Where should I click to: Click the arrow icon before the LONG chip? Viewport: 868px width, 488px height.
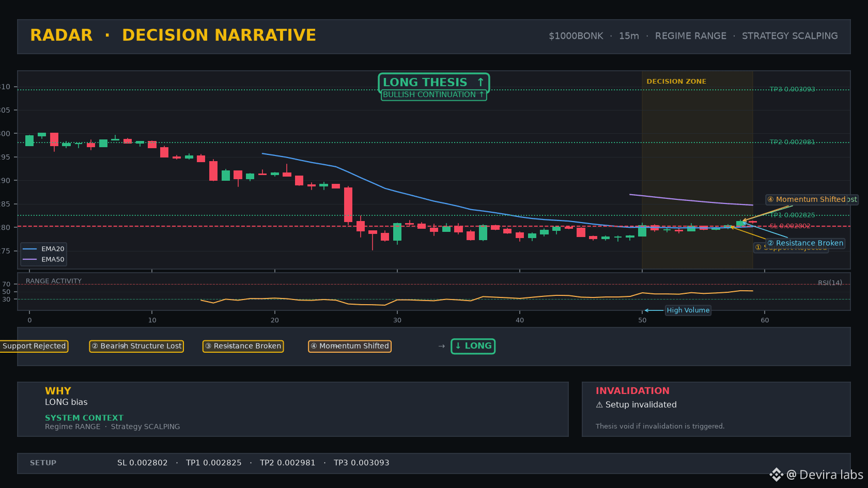tap(441, 346)
